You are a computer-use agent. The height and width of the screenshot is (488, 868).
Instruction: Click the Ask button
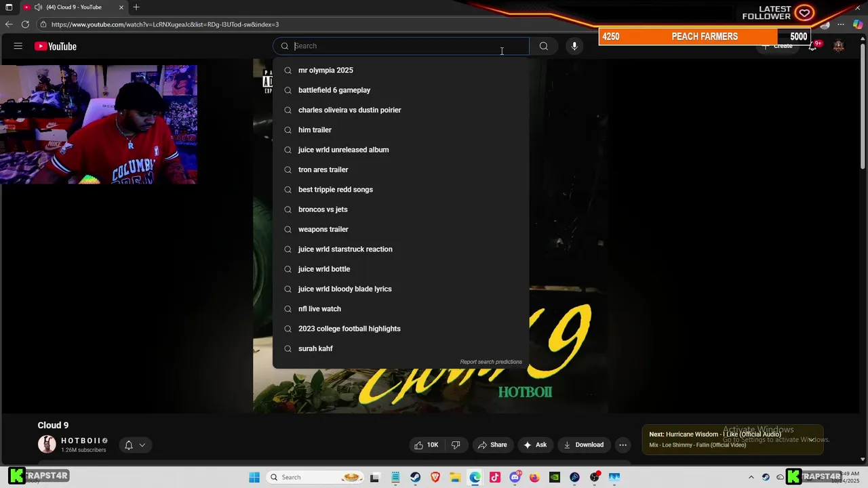tap(534, 445)
